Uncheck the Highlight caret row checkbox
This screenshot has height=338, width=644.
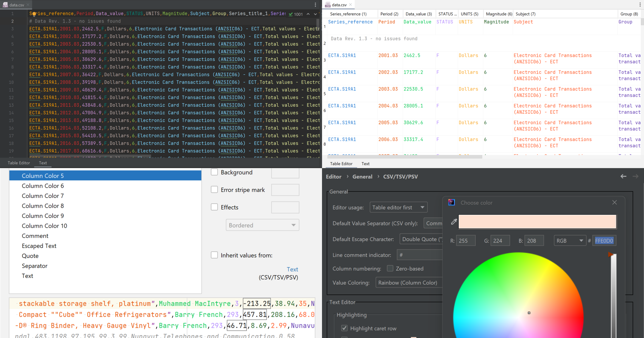344,329
